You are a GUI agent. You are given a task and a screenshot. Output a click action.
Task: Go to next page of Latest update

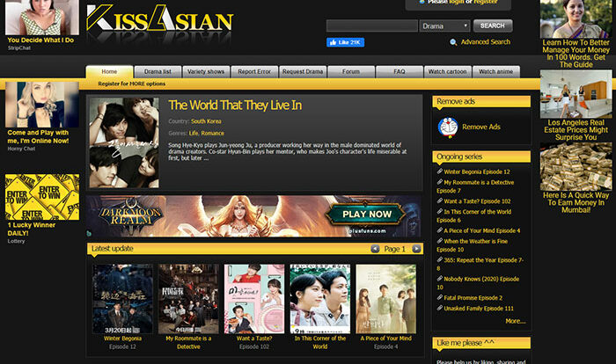pyautogui.click(x=416, y=249)
